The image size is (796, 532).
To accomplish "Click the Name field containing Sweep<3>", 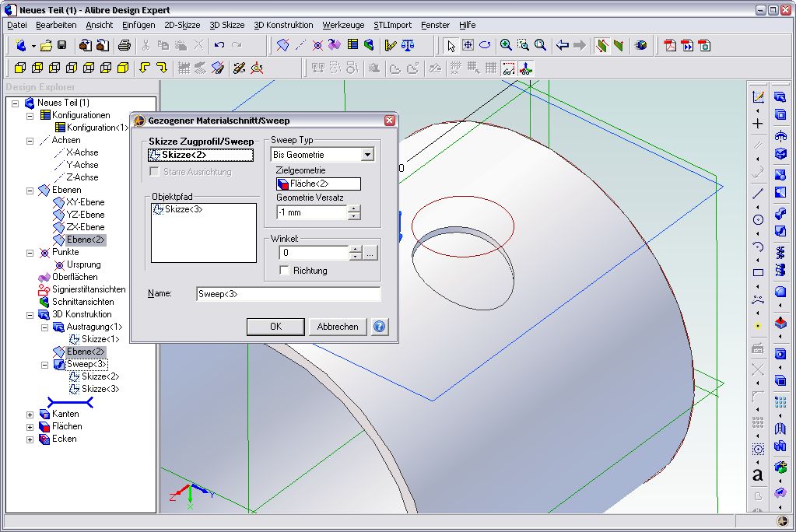I will pos(289,294).
